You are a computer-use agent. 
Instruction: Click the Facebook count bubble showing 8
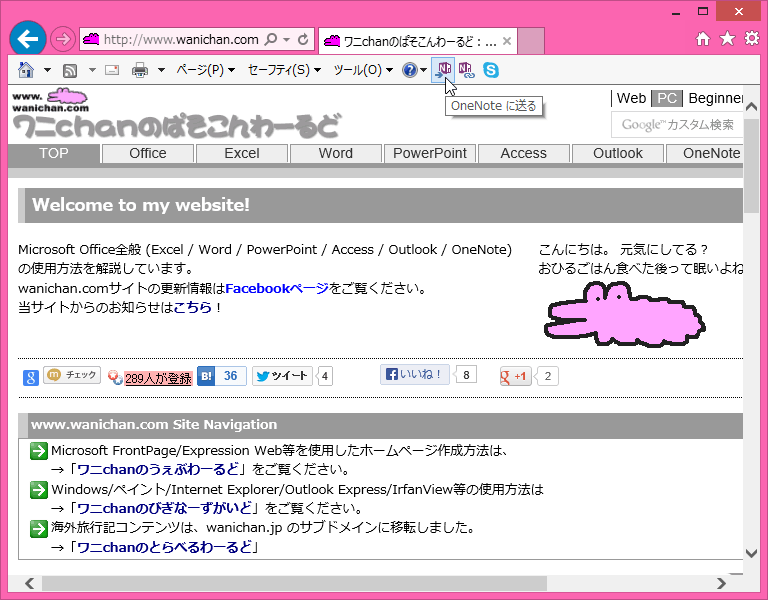466,375
